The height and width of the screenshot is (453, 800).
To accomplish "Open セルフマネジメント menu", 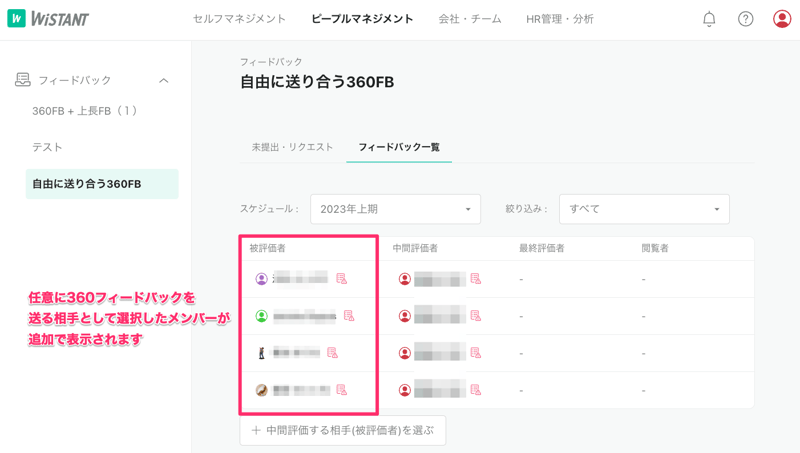I will click(239, 19).
